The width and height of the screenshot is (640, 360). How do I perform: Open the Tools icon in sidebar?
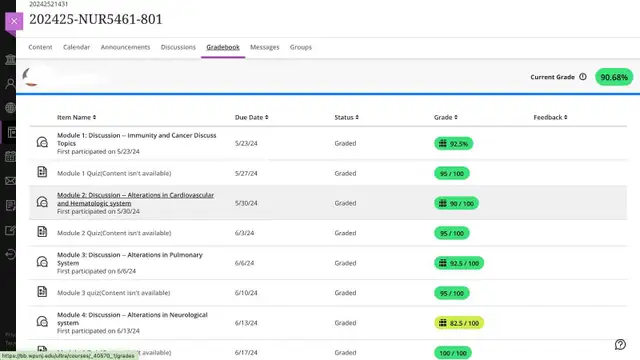[10, 230]
